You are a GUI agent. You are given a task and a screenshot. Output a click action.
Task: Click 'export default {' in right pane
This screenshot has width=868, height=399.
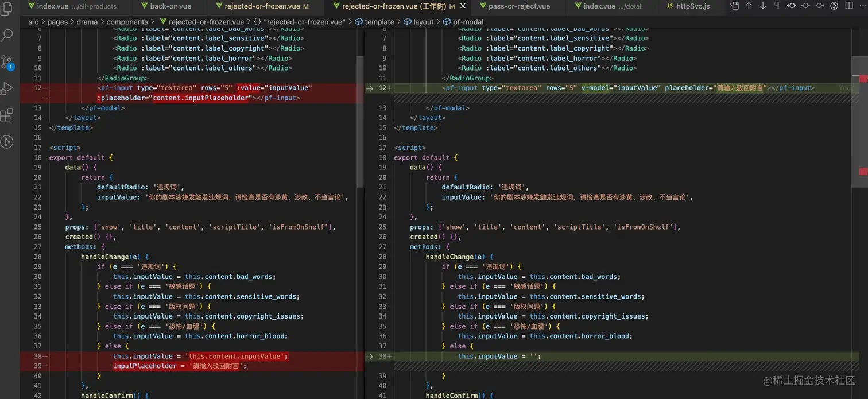coord(425,158)
